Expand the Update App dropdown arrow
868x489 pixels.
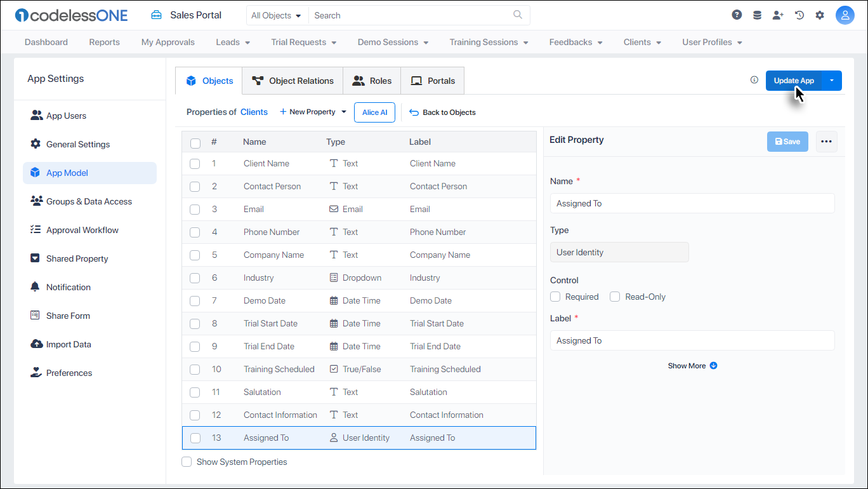[x=832, y=81]
